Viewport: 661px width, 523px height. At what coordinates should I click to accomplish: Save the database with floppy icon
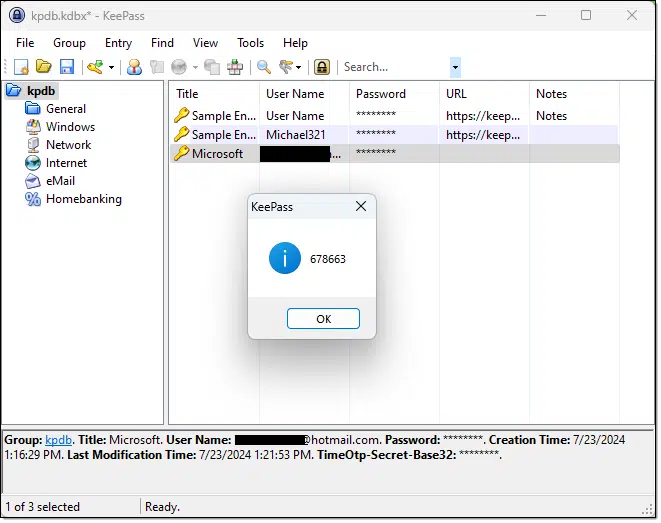coord(67,67)
